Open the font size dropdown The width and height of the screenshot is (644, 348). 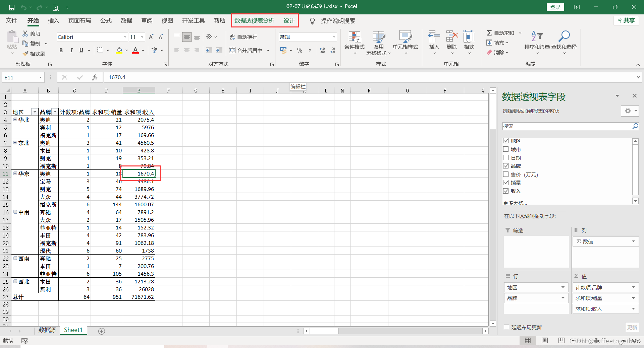143,37
